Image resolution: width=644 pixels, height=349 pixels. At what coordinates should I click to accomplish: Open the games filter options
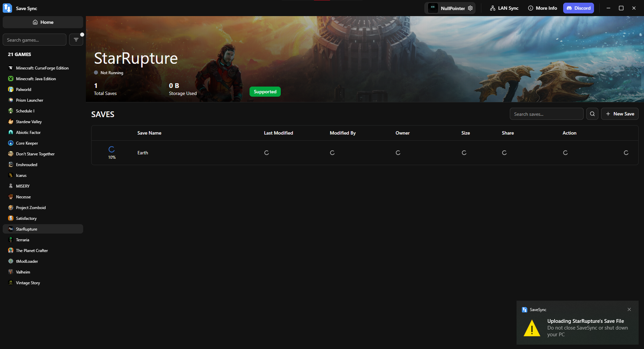pos(76,40)
